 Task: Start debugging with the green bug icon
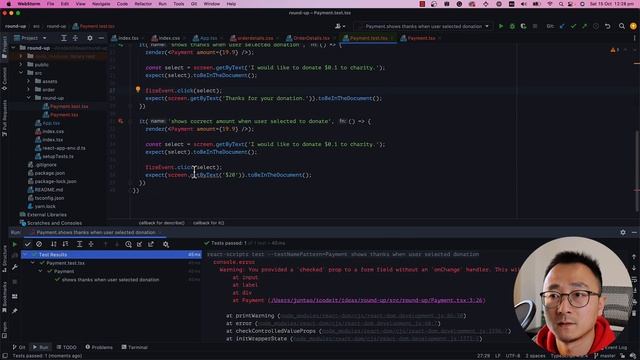512,26
